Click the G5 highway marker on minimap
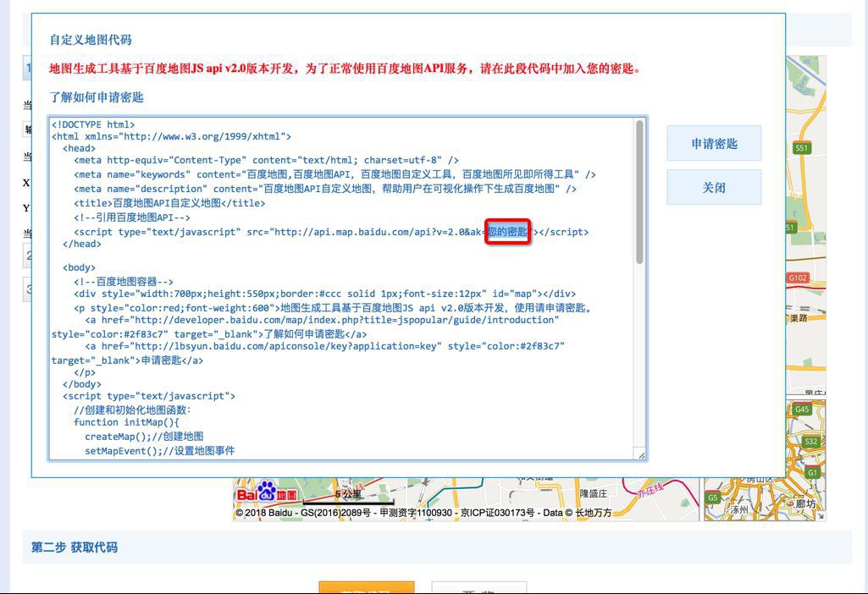The width and height of the screenshot is (868, 594). (712, 498)
